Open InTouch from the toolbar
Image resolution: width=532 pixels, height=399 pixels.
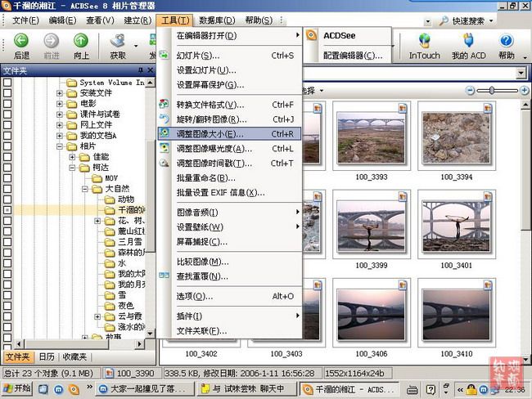[424, 41]
